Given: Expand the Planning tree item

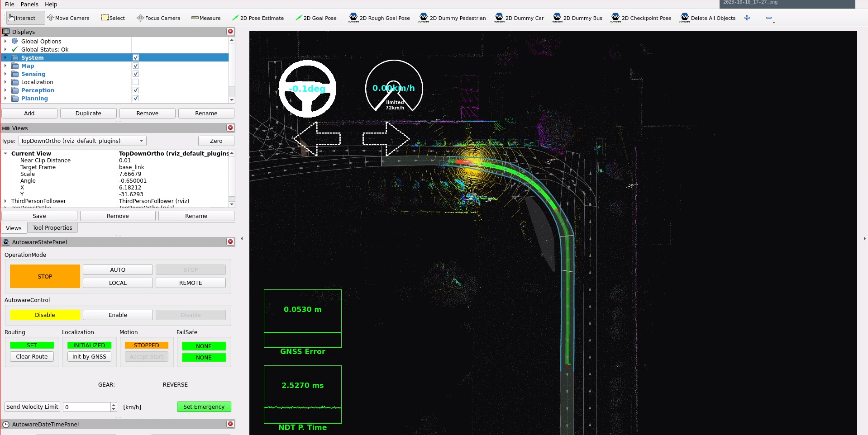Looking at the screenshot, I should [x=5, y=99].
